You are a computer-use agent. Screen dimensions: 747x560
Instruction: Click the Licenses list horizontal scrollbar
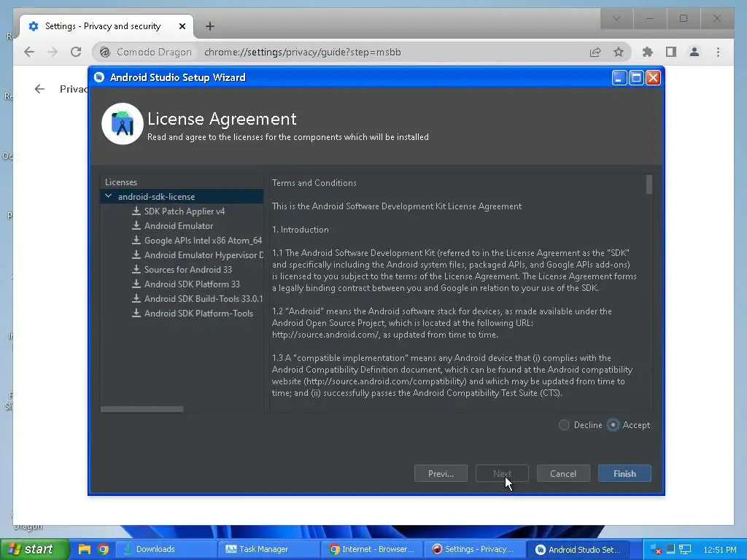(x=142, y=409)
